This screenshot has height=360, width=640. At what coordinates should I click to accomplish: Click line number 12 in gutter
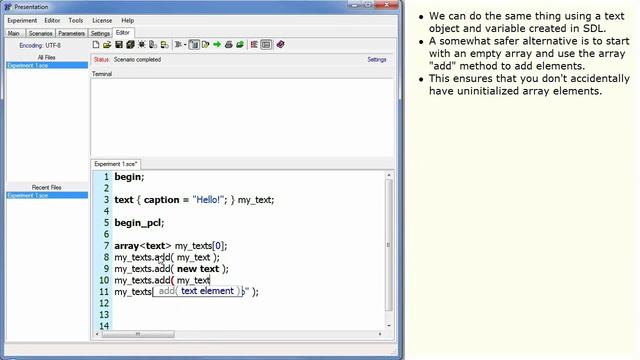point(104,303)
